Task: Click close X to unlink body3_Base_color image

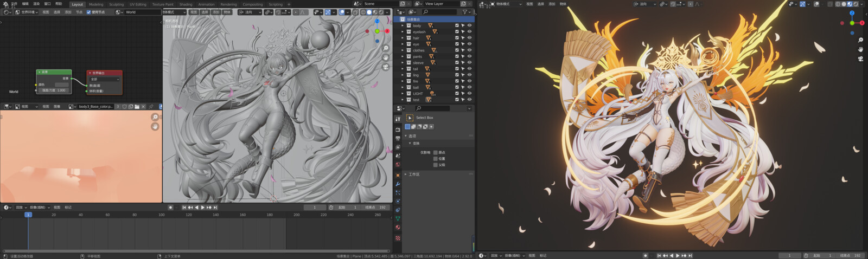Action: [143, 107]
